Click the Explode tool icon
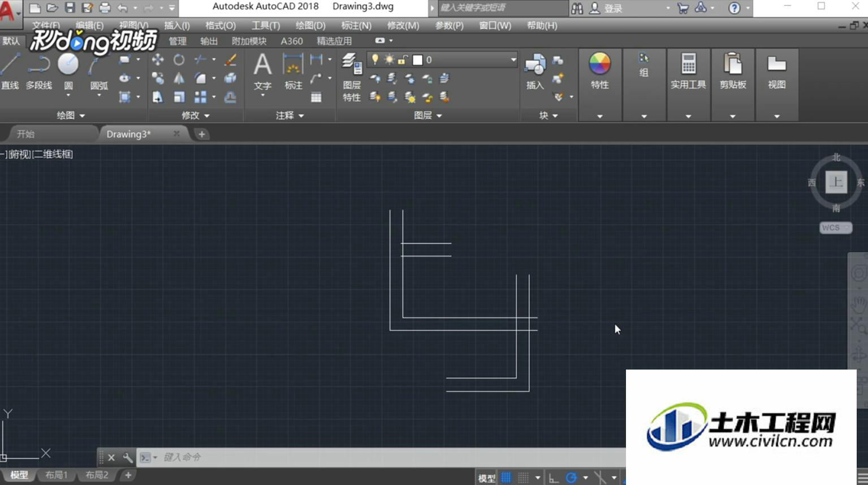 (230, 78)
